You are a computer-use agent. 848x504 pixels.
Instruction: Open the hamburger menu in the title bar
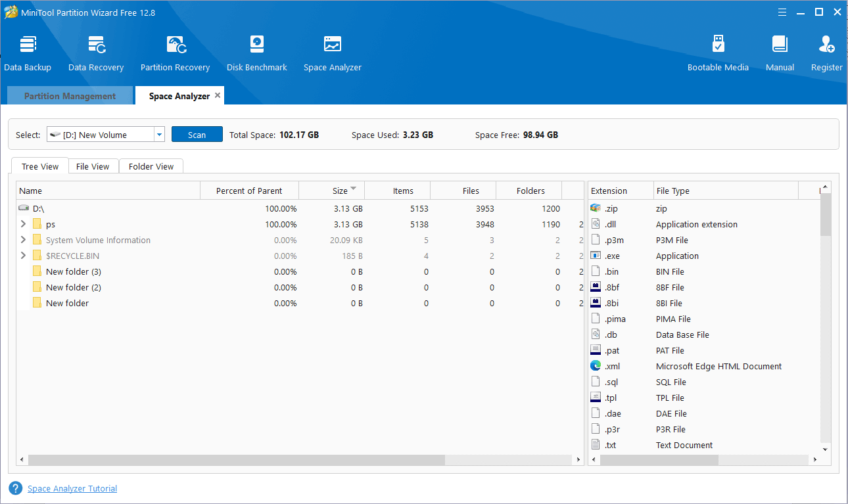[x=782, y=12]
